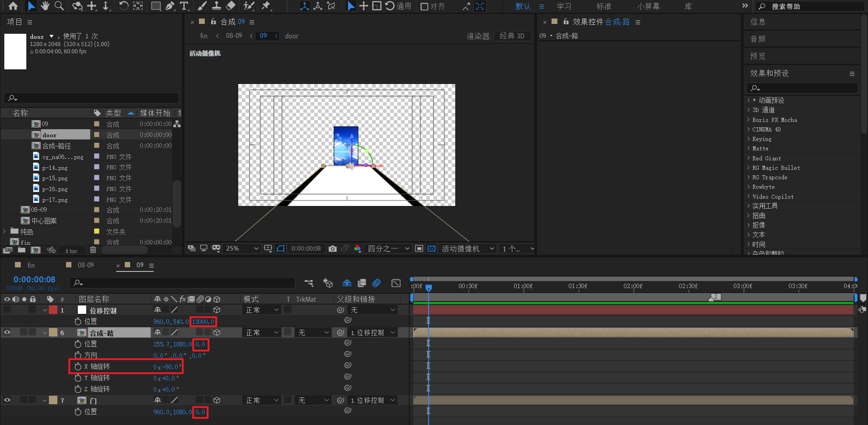Select the Brush tool
The height and width of the screenshot is (425, 868).
[202, 6]
